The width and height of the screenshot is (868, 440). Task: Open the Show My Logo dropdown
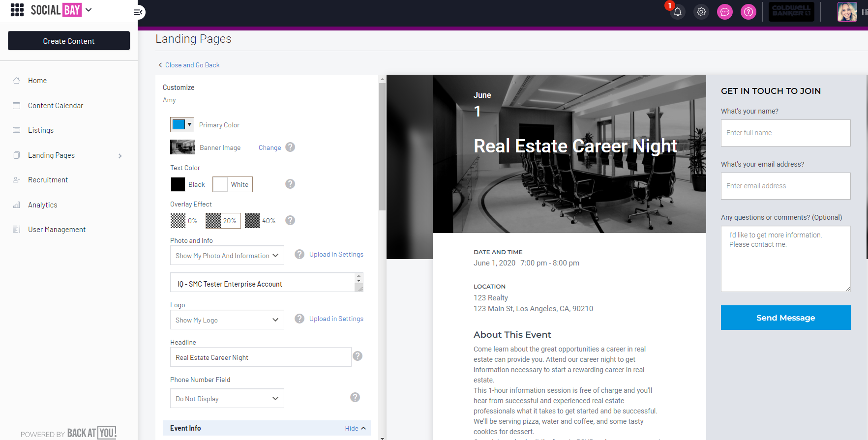[227, 320]
